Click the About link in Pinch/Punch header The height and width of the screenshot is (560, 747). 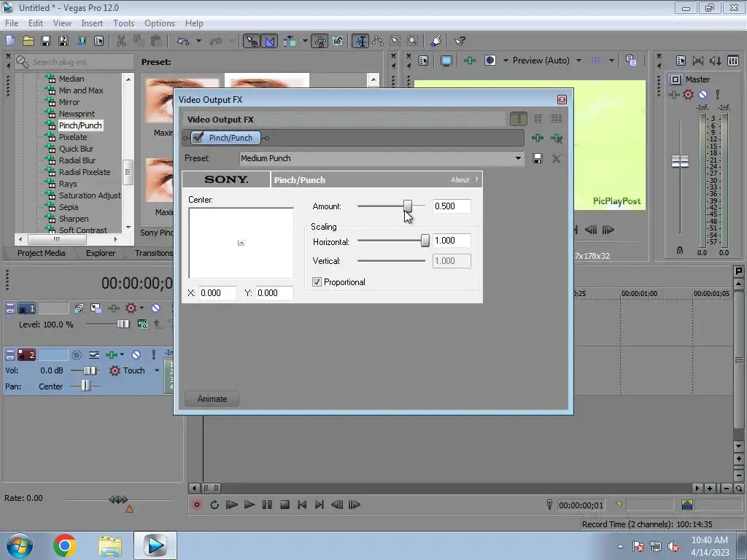[460, 179]
